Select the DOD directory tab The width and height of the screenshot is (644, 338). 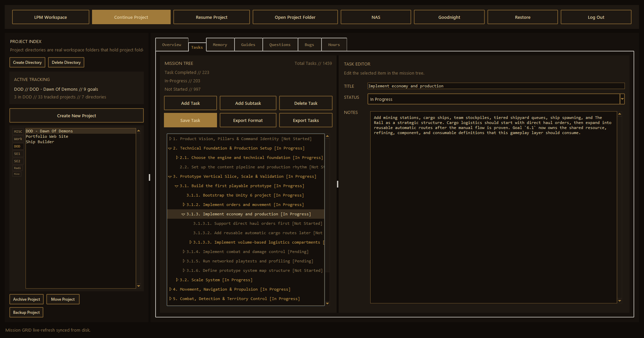[17, 146]
